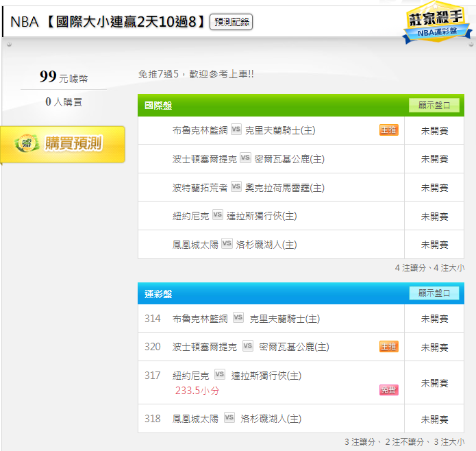Click VS icon in game 314 row
476x451 pixels.
tap(238, 317)
